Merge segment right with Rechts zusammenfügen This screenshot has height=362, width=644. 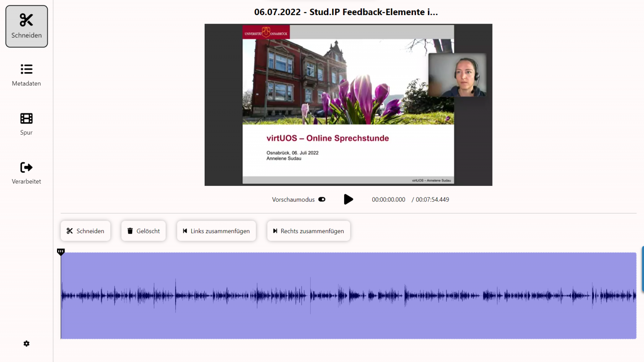pos(309,230)
